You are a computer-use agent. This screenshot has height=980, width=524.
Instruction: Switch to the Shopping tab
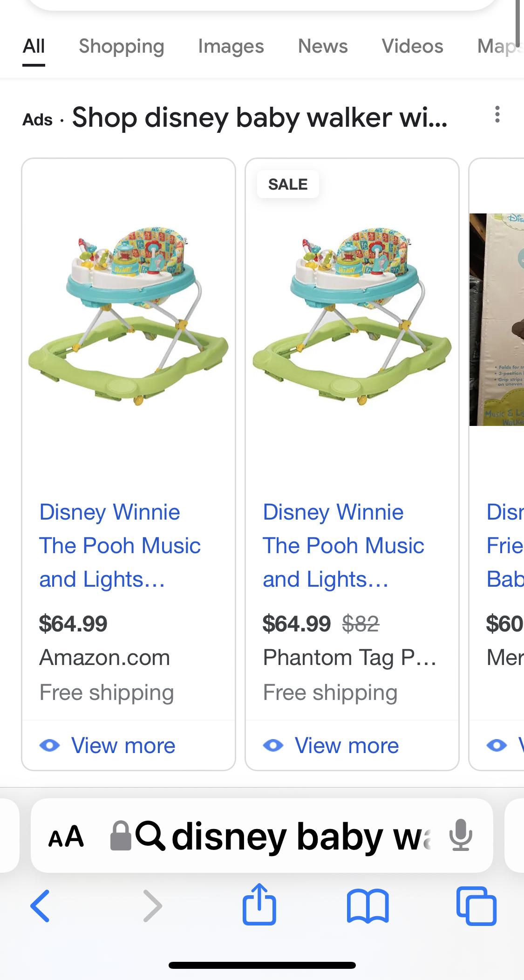[121, 46]
